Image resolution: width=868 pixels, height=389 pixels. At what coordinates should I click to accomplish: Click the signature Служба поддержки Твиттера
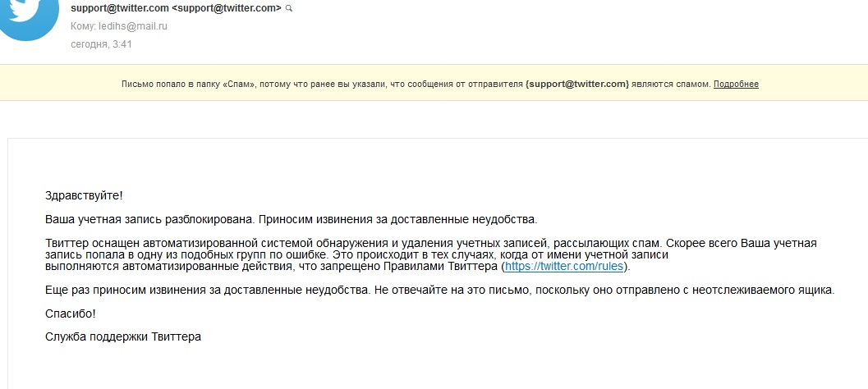123,337
